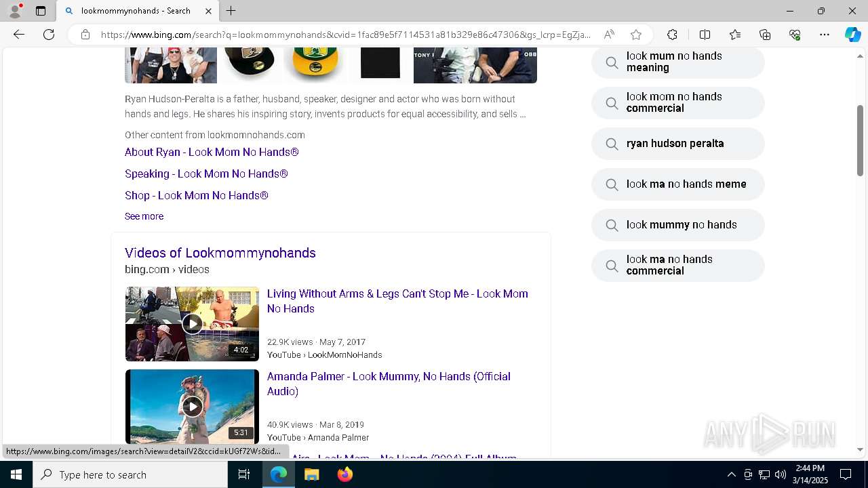
Task: Open the browser profile avatar
Action: pos(15,11)
